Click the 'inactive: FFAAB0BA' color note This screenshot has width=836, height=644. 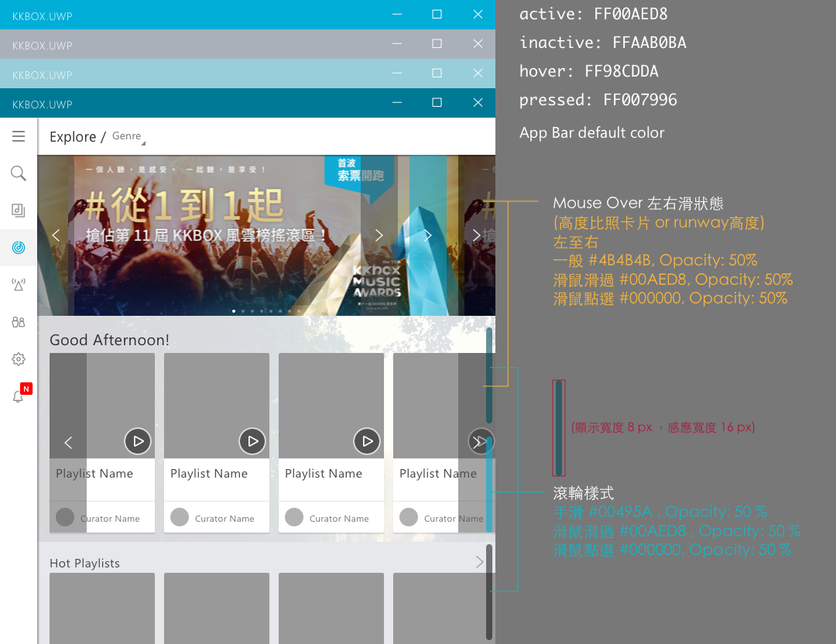[603, 43]
